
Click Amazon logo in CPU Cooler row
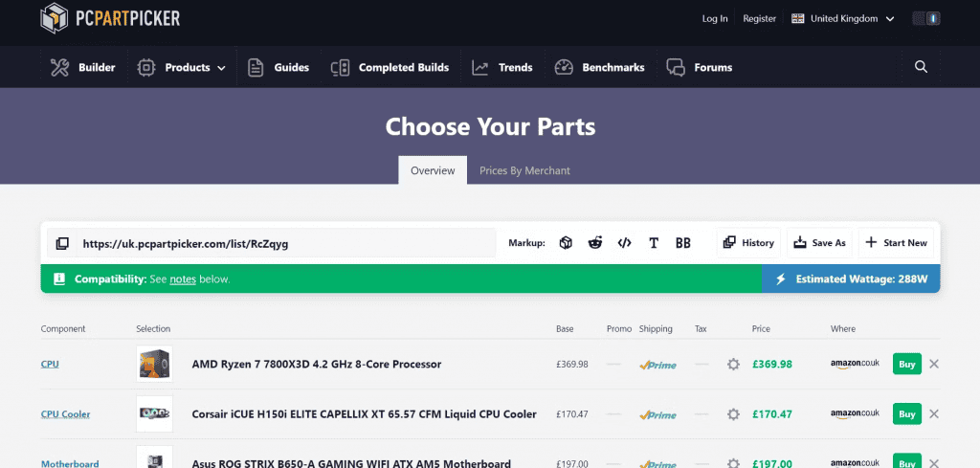[x=855, y=414]
